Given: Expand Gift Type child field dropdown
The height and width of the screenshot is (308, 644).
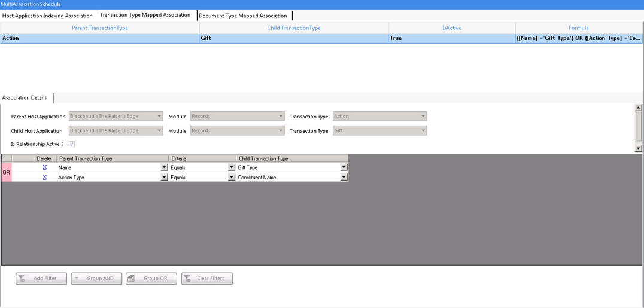Looking at the screenshot, I should point(344,167).
